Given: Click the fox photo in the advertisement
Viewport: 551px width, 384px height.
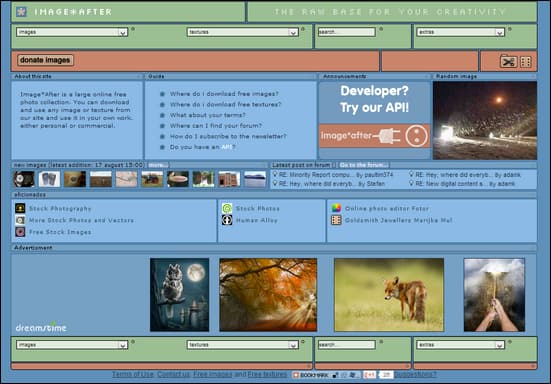Looking at the screenshot, I should [389, 295].
